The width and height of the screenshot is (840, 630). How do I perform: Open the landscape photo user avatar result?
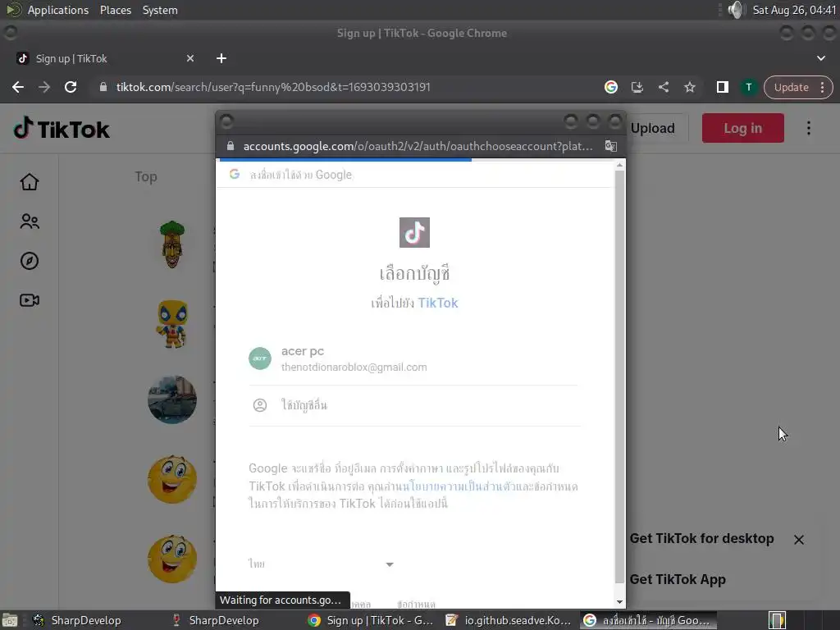(x=172, y=399)
